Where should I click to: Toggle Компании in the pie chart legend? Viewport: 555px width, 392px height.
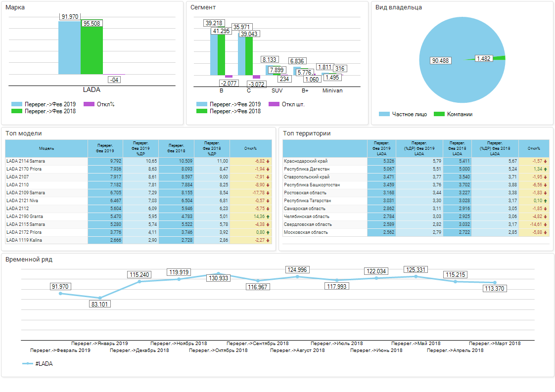tap(439, 114)
